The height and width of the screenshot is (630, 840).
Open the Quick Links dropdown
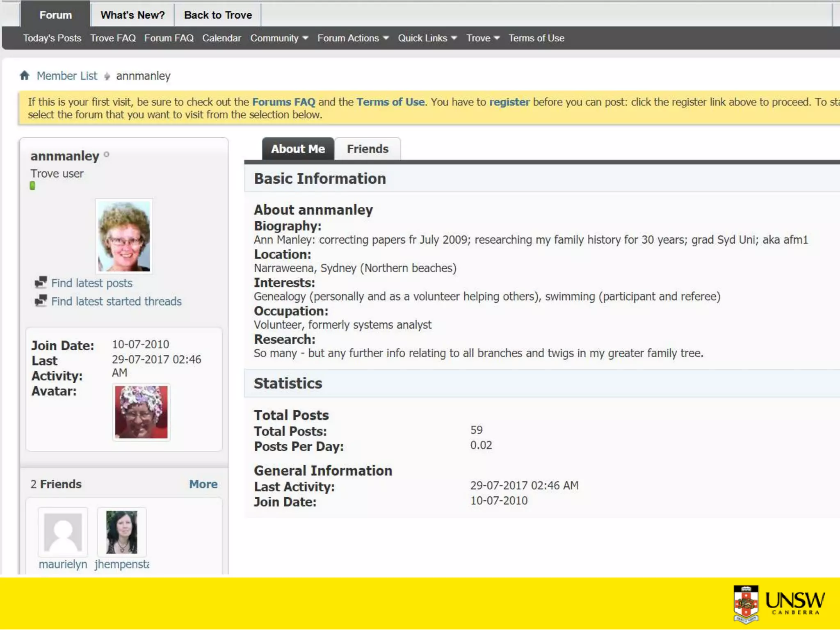[427, 38]
